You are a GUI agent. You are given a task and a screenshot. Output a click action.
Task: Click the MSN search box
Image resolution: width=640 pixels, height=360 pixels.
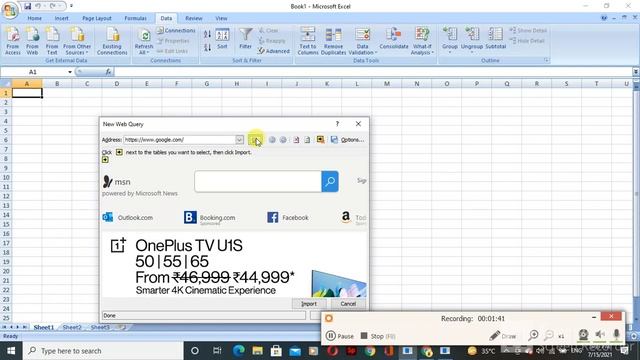point(258,181)
